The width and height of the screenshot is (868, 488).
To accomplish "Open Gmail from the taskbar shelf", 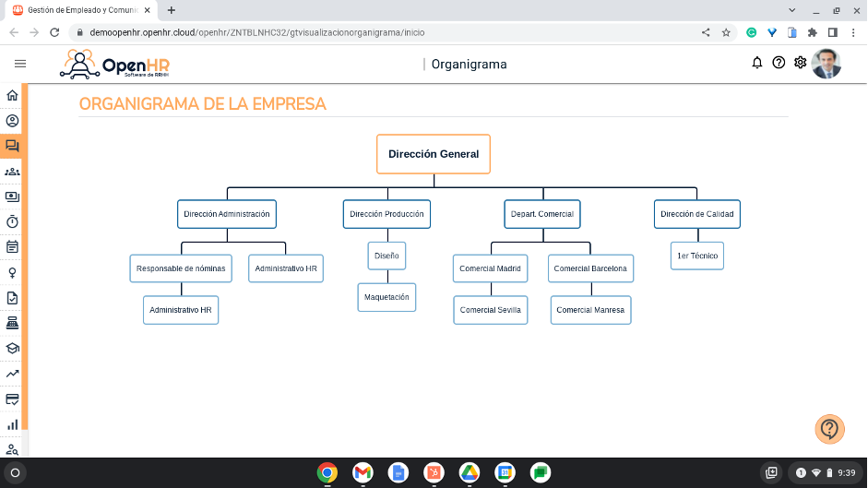I will 363,472.
